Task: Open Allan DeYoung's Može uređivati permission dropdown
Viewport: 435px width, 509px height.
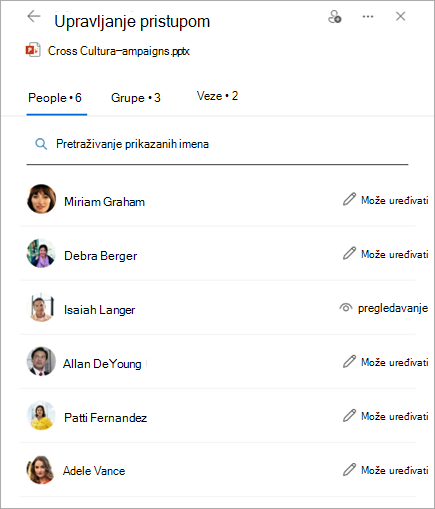Action: tap(385, 362)
